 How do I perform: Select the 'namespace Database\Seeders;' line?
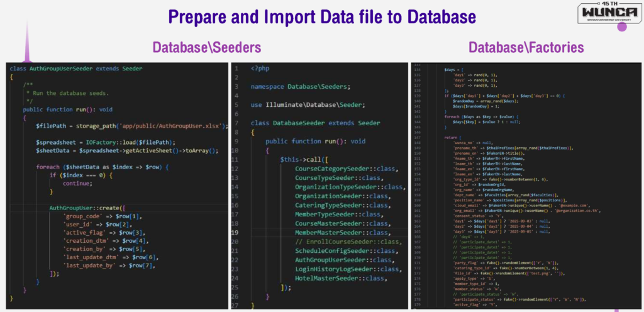click(x=300, y=87)
